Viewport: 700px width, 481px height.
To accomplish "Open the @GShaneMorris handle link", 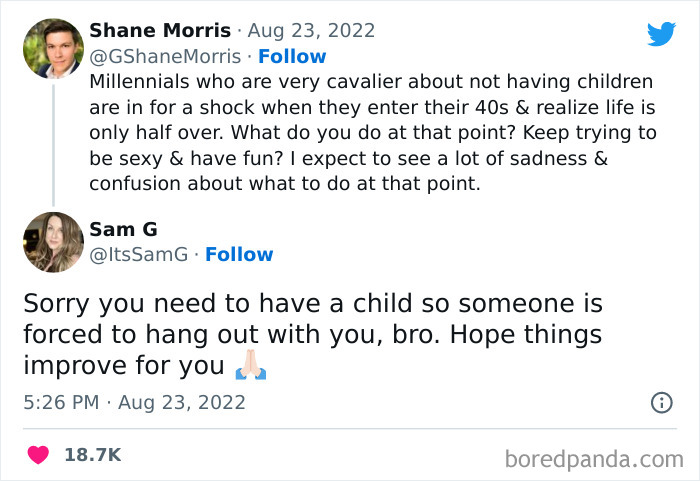I will click(x=165, y=56).
